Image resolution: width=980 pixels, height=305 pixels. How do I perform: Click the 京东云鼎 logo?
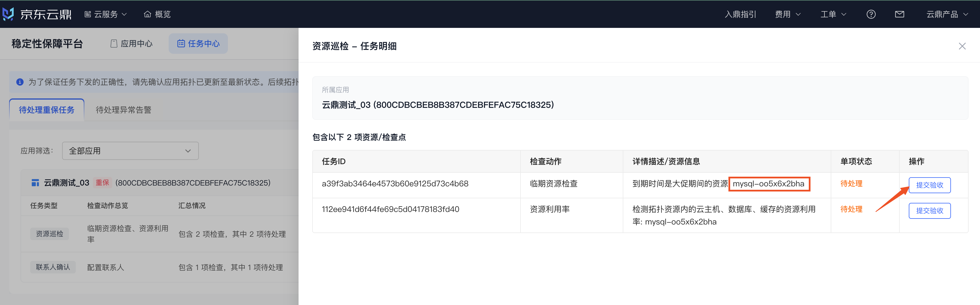(37, 14)
